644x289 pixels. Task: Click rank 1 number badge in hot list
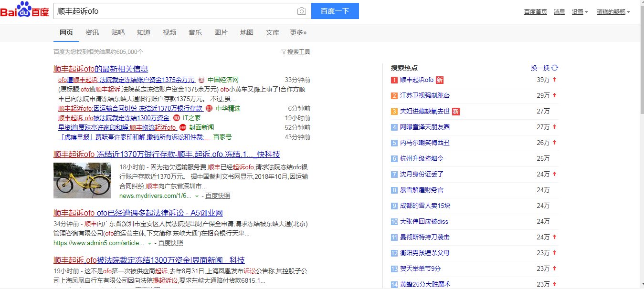coord(394,80)
